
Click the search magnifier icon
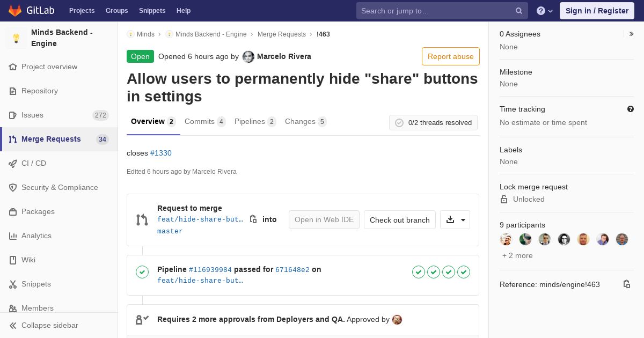tap(519, 11)
